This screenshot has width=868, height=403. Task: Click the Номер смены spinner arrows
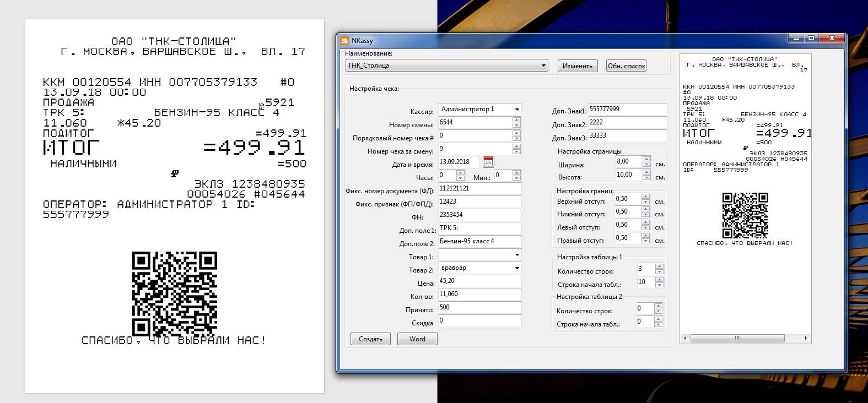pos(516,123)
